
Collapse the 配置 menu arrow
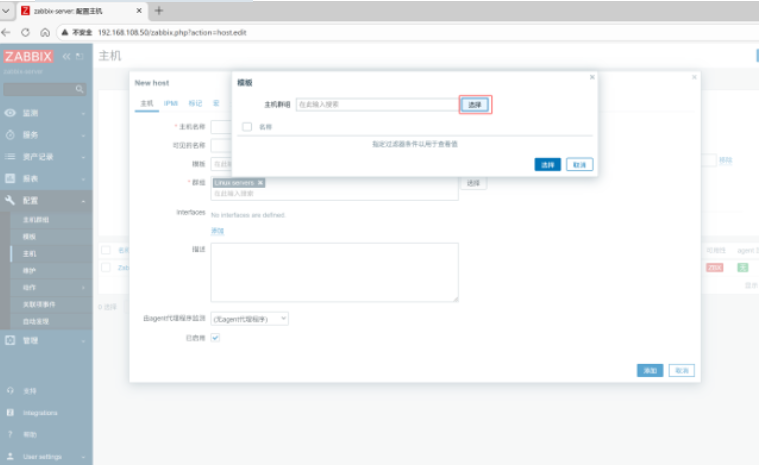point(83,201)
